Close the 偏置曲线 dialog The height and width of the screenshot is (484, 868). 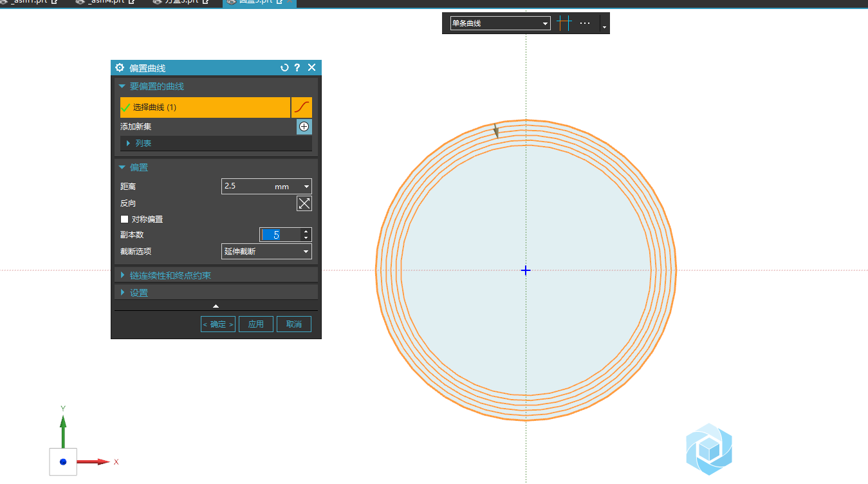pos(312,68)
